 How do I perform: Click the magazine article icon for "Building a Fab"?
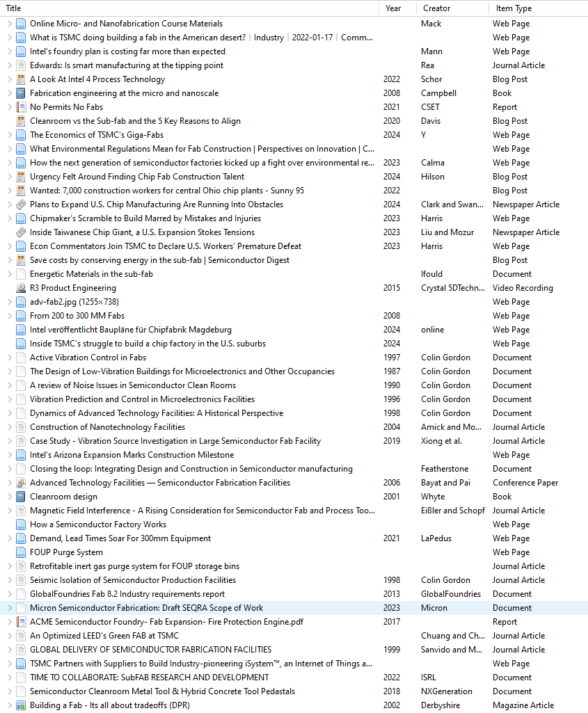pos(19,705)
